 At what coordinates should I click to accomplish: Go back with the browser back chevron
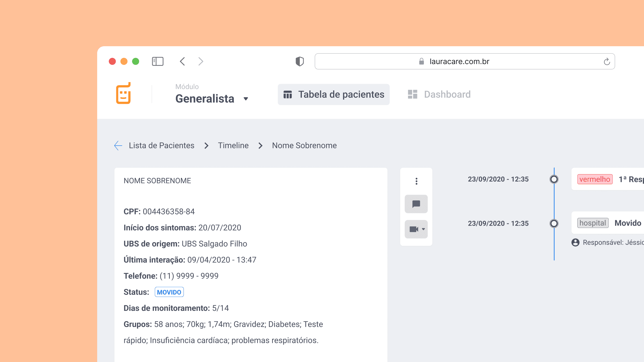tap(182, 61)
